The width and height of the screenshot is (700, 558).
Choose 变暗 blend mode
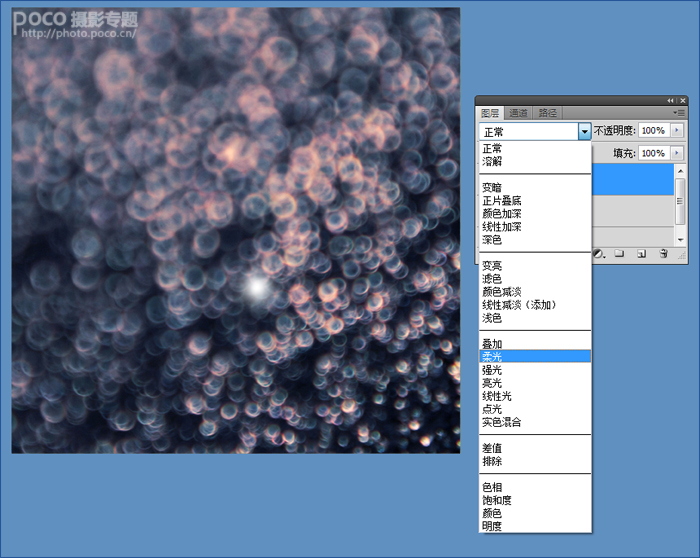(x=535, y=187)
